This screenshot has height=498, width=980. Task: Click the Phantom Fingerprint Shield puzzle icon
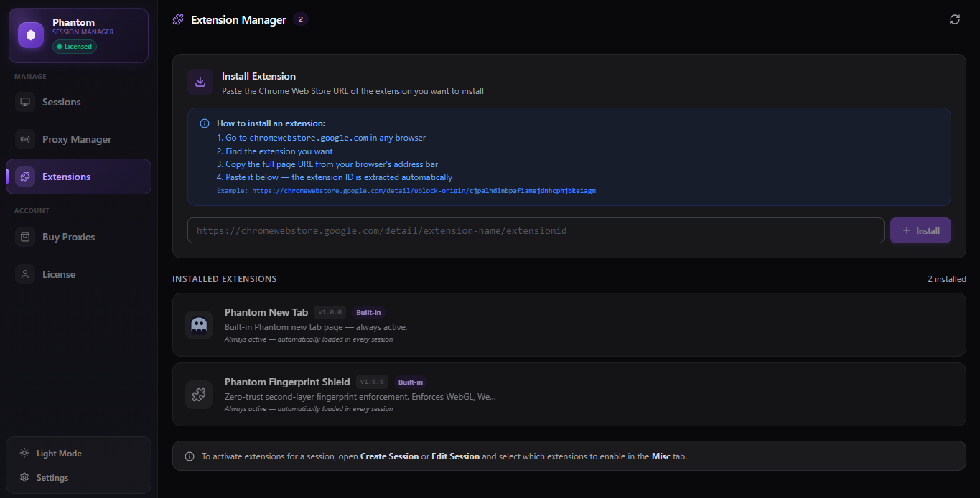click(x=199, y=395)
